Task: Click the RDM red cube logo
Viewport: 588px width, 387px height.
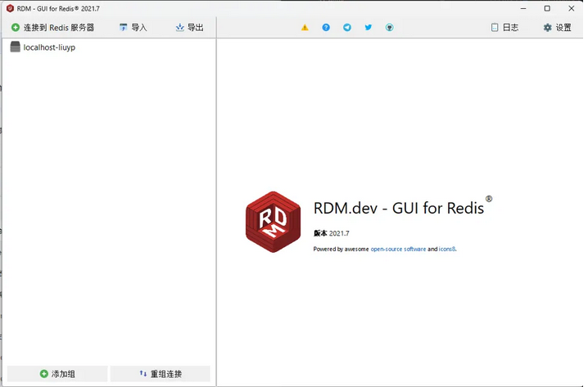Action: point(273,222)
